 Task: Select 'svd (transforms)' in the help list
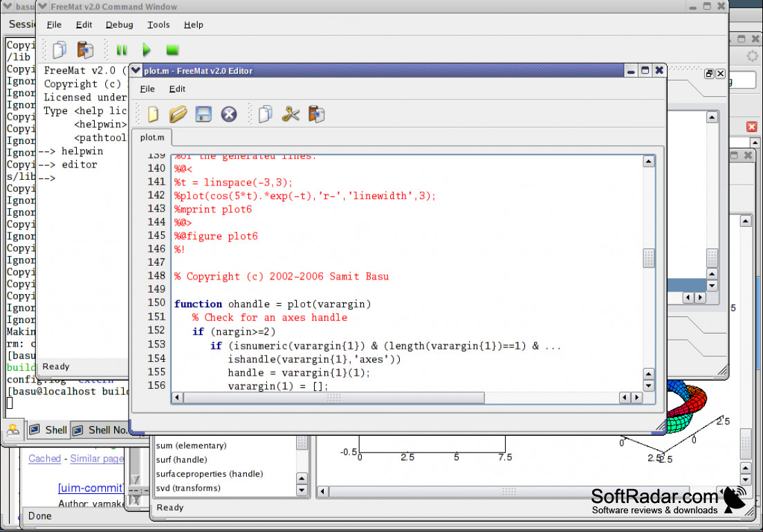188,488
